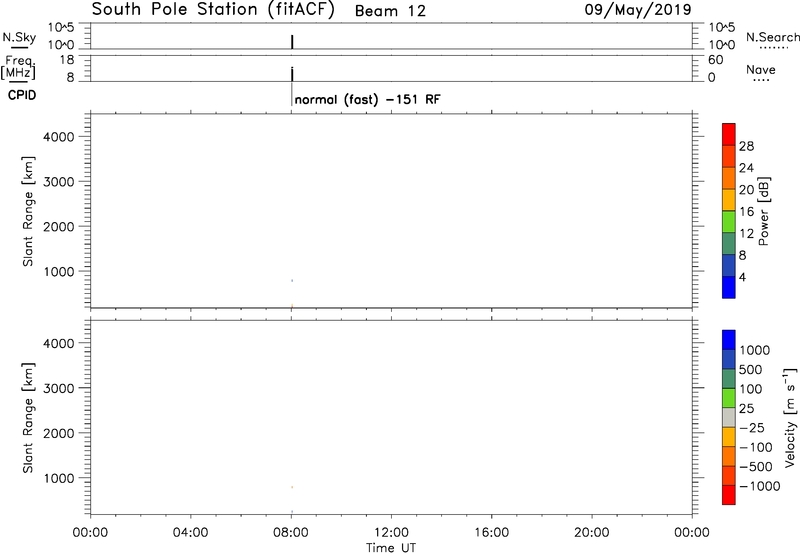This screenshot has width=800, height=554.
Task: Select the orange 20–24 dB Power colorbar segment
Action: click(x=729, y=178)
